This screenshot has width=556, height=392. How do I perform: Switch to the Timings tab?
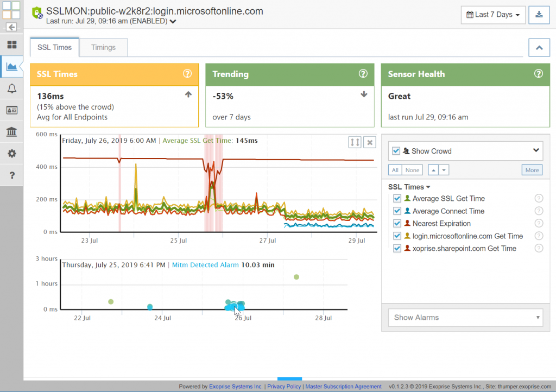point(103,47)
